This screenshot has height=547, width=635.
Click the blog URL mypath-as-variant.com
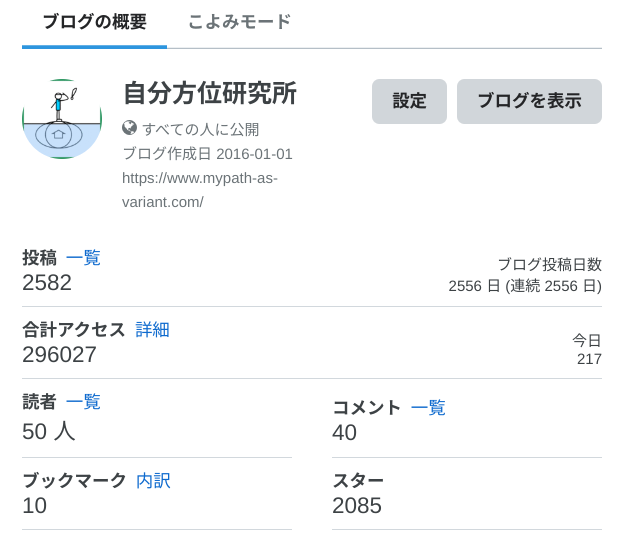pos(200,190)
